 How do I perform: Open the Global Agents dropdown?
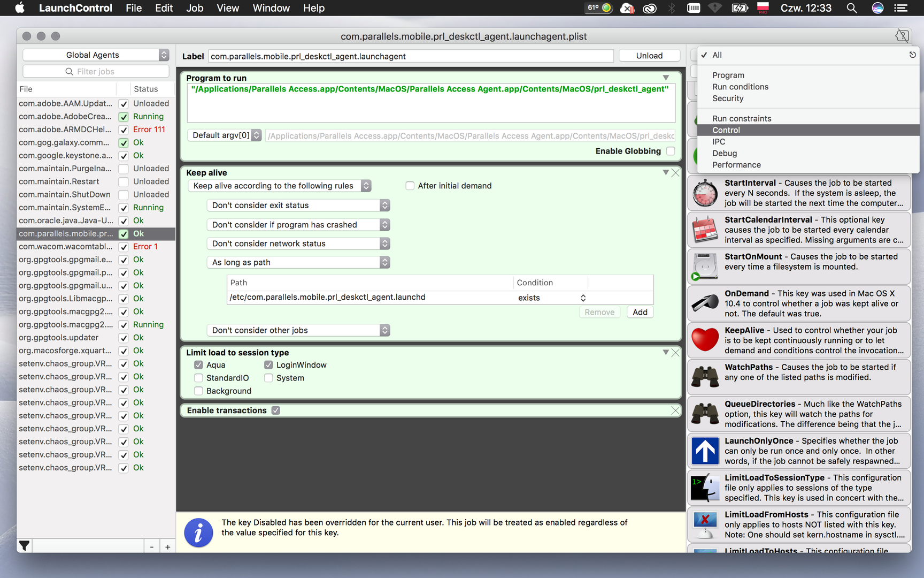click(96, 55)
